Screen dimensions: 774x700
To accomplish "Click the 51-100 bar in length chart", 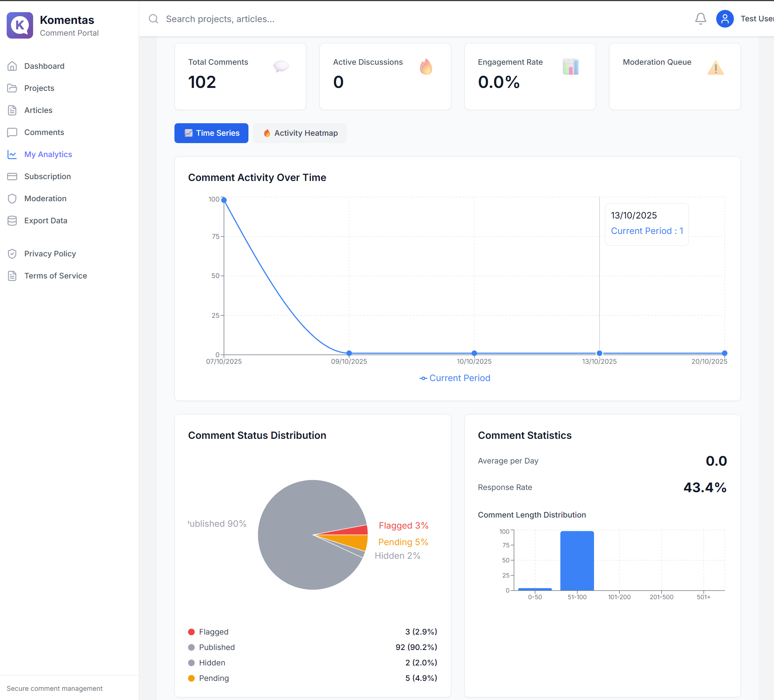I will pyautogui.click(x=577, y=560).
